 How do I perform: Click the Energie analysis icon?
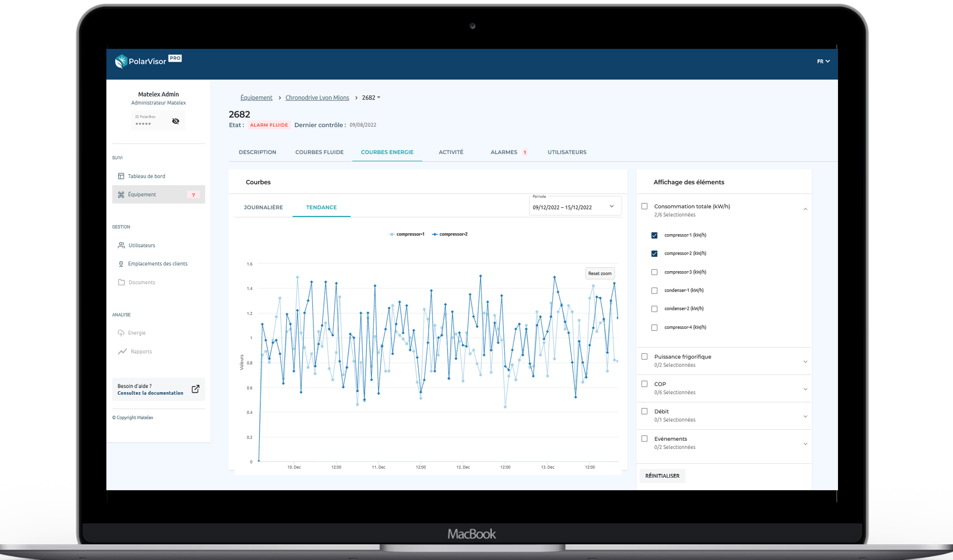(121, 333)
